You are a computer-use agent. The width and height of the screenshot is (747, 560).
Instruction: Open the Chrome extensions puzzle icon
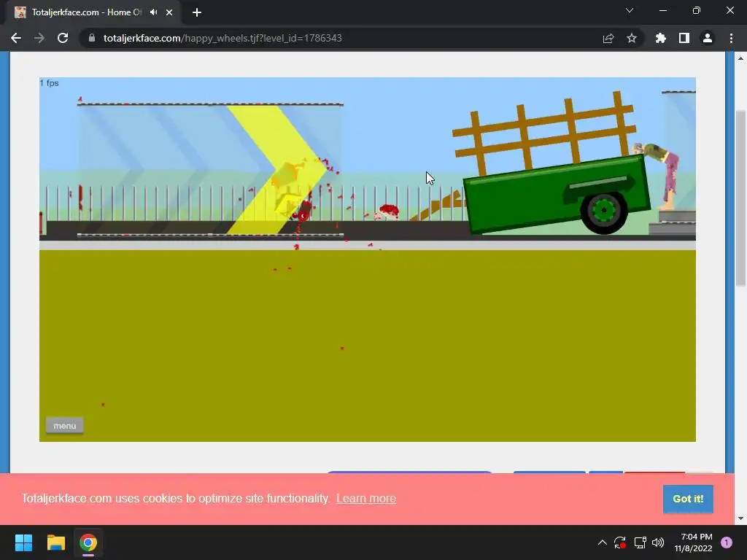661,38
